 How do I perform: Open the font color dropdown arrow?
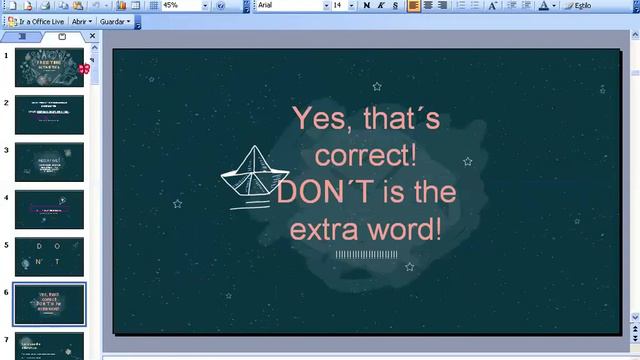[x=554, y=5]
